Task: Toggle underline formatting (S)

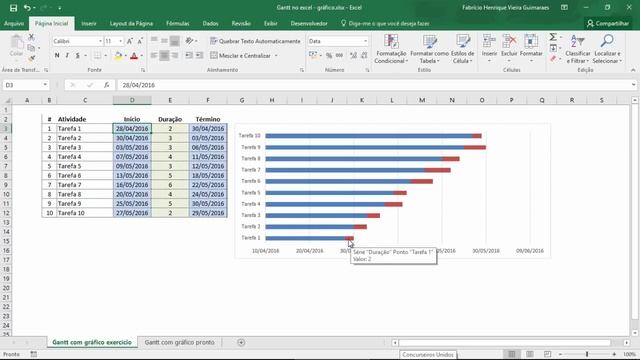Action: pos(78,56)
